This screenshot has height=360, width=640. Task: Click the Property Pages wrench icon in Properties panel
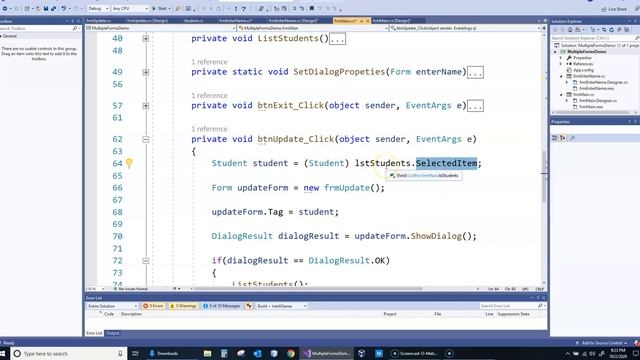(x=573, y=138)
